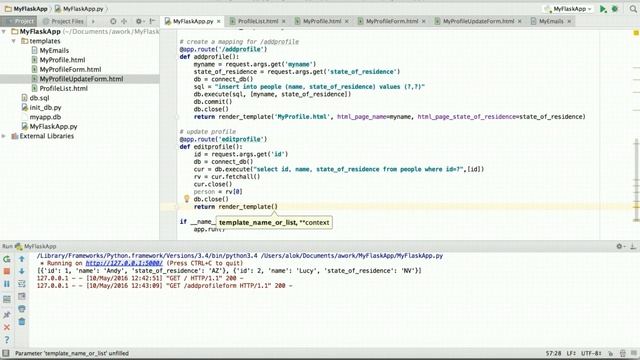Change UTF-8 file encoding in status bar

591,353
